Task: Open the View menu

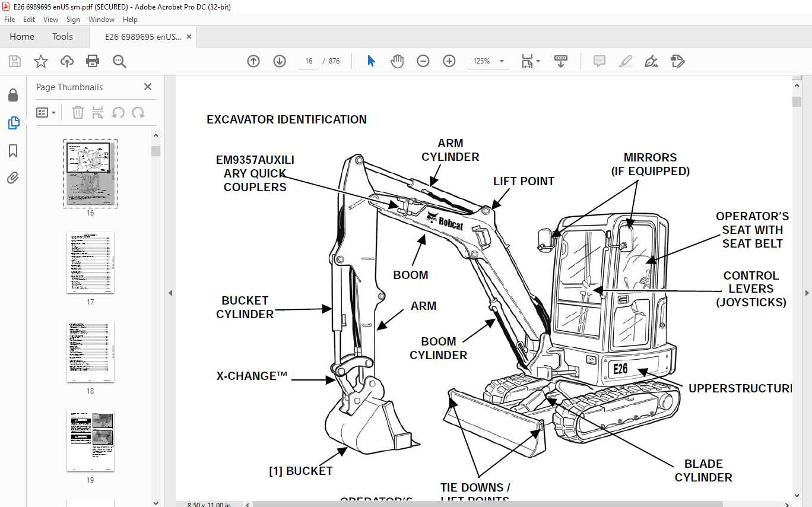Action: 50,20
